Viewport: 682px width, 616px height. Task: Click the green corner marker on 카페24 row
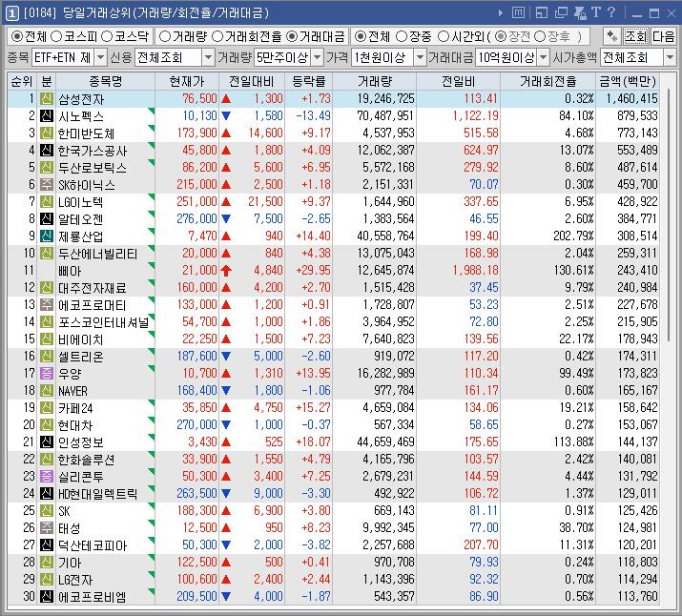click(x=152, y=402)
